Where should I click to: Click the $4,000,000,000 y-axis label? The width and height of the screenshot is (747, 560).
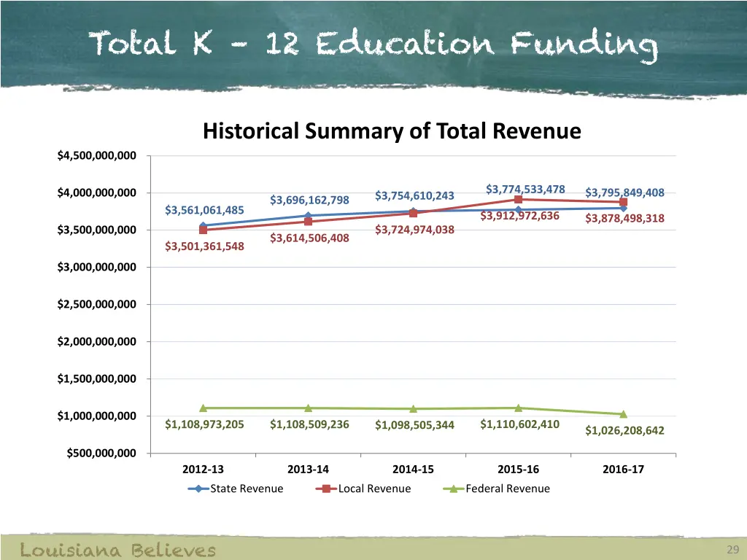click(97, 192)
